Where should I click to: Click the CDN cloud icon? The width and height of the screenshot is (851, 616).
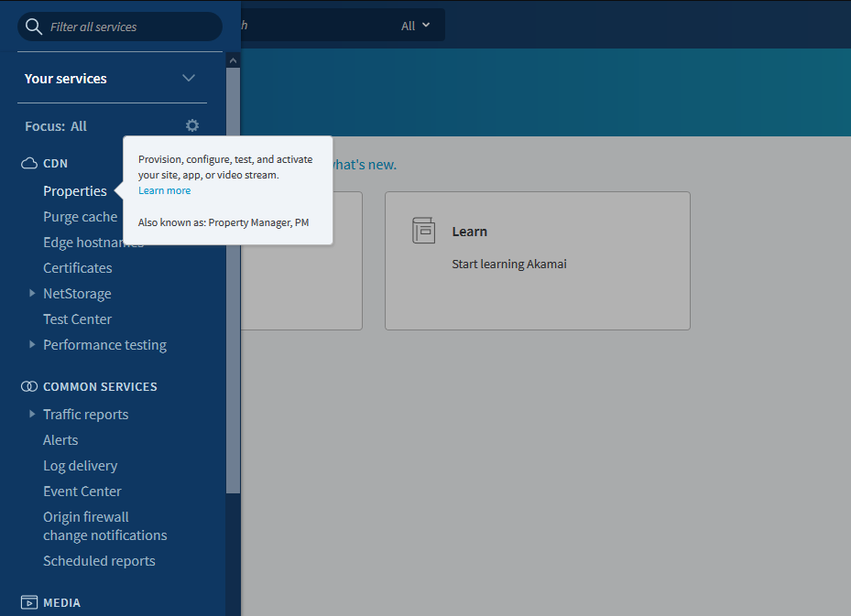[x=28, y=164]
